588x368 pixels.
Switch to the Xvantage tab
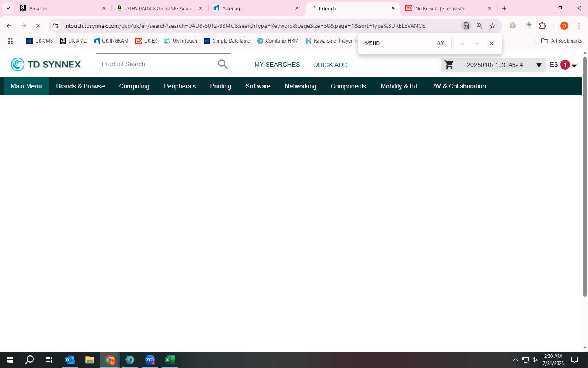point(256,8)
